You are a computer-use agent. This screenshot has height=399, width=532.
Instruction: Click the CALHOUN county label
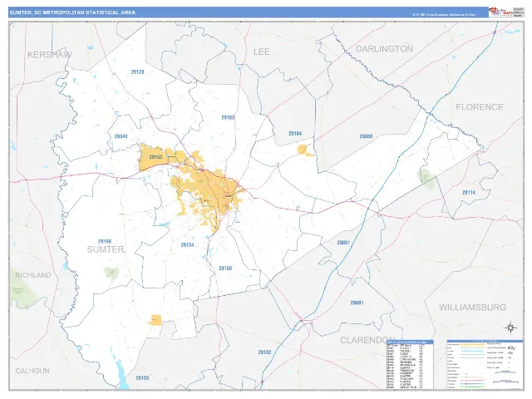[32, 371]
